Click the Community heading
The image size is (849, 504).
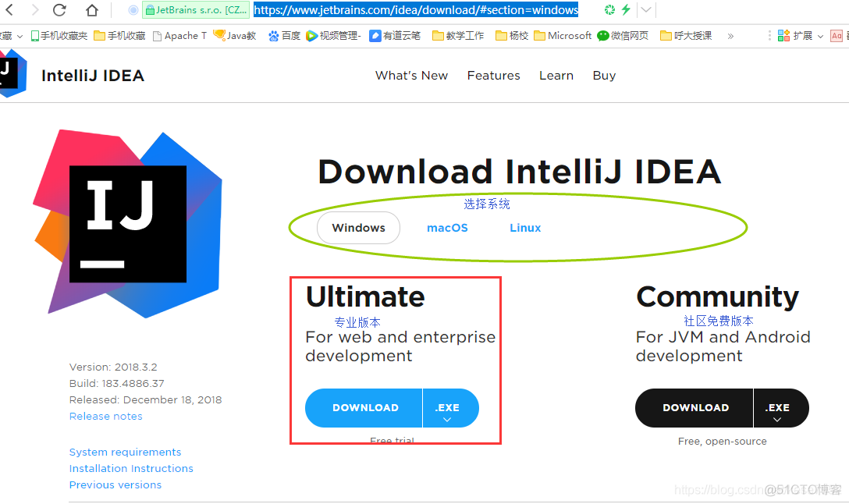[717, 297]
